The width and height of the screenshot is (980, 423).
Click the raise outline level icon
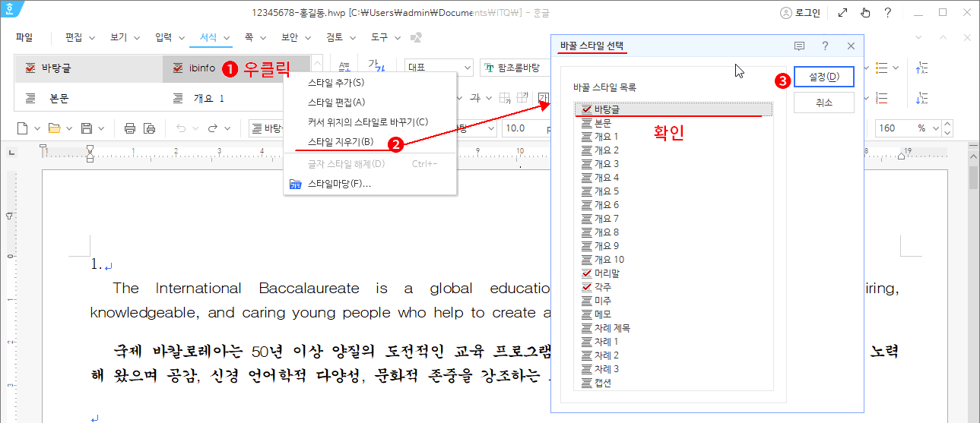coord(922,68)
